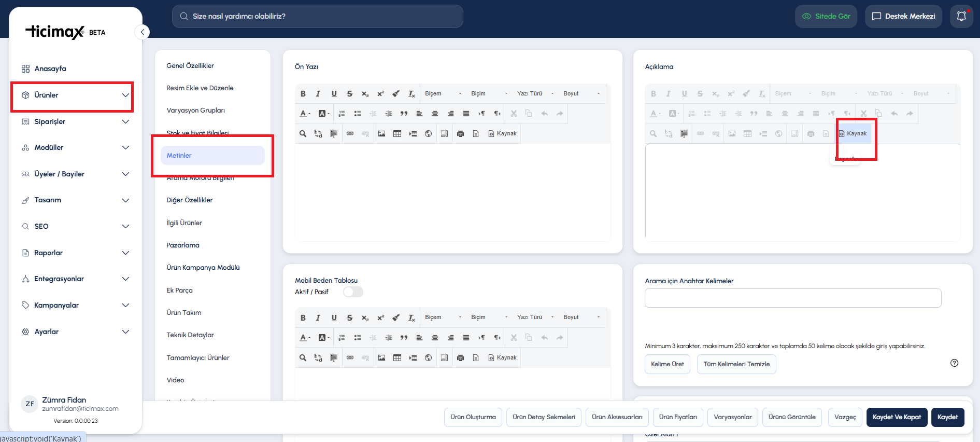This screenshot has height=442, width=980.
Task: Toggle bold in the Ön Yazı editor
Action: click(303, 94)
